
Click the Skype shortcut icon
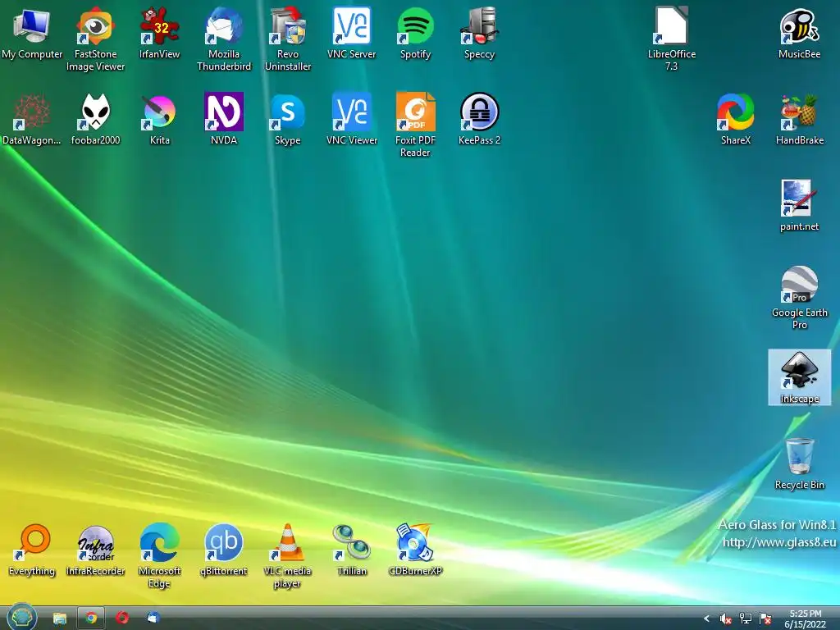[x=288, y=119]
